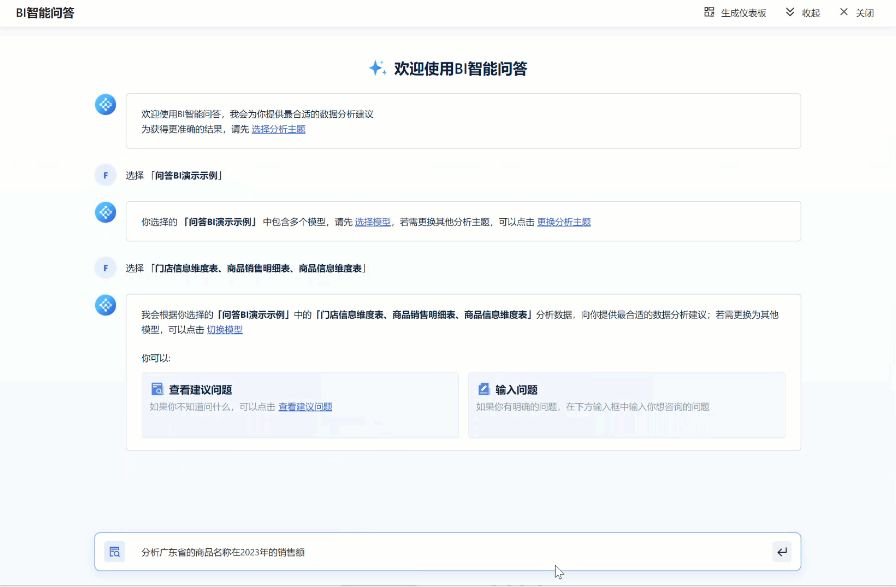896x587 pixels.
Task: Click the 欢迎使用BI智能问答 heading text
Action: tap(461, 69)
